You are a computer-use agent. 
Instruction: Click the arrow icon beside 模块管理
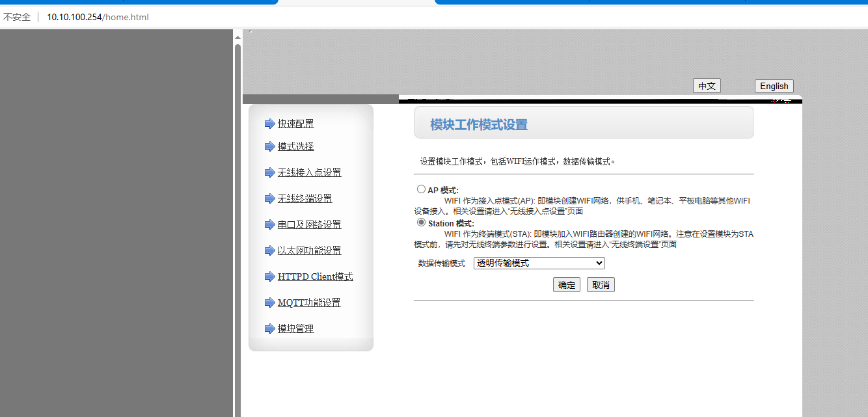[x=269, y=329]
